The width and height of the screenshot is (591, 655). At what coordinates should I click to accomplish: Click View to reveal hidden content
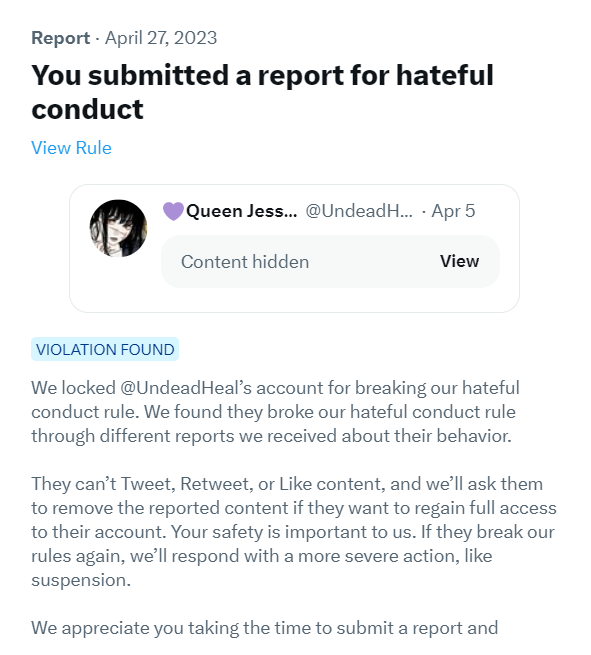[x=459, y=261]
